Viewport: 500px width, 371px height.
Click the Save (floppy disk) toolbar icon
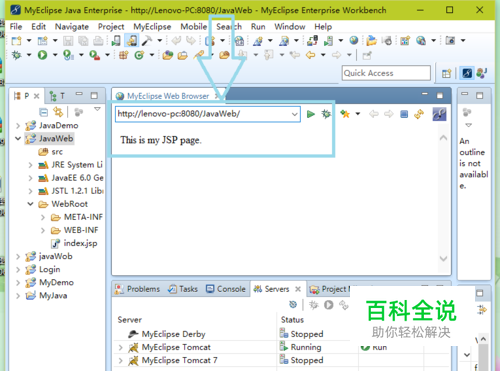tap(68, 41)
